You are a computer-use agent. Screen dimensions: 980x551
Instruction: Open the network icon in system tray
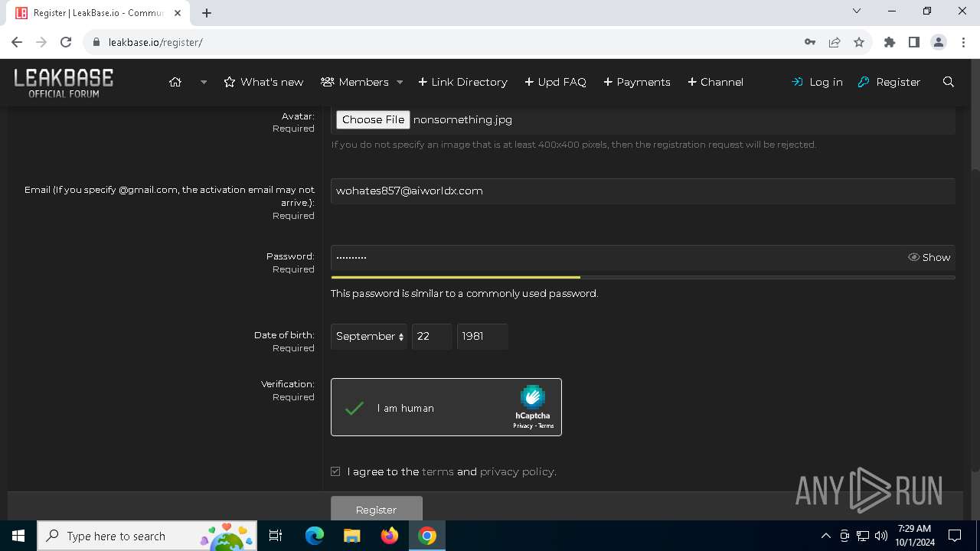click(x=863, y=536)
